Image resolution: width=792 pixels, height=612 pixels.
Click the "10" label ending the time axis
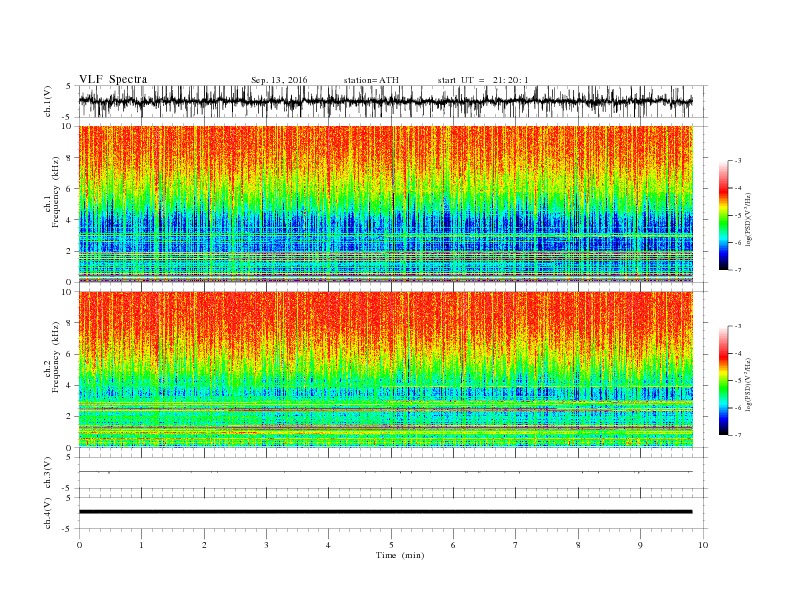[703, 545]
